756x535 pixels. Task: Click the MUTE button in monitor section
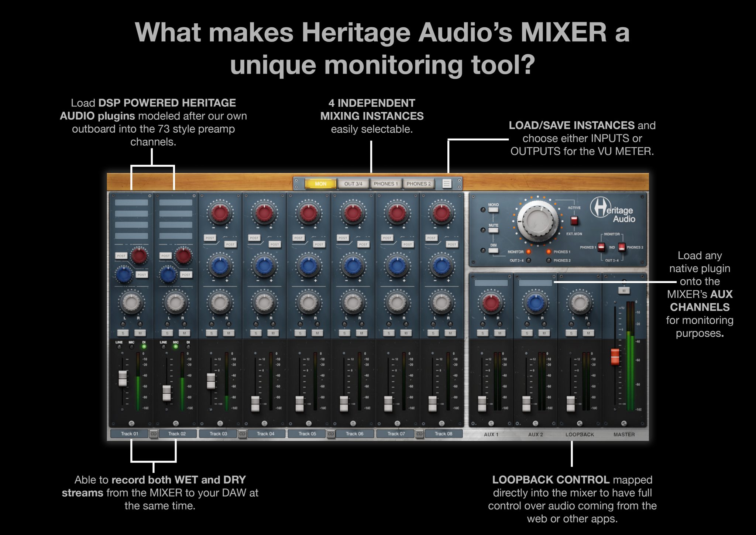pos(493,230)
